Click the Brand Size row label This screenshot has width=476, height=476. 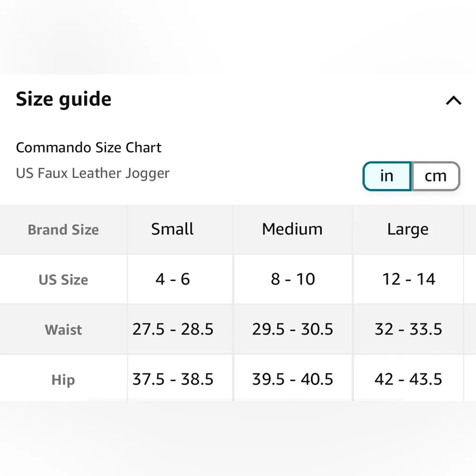click(63, 230)
